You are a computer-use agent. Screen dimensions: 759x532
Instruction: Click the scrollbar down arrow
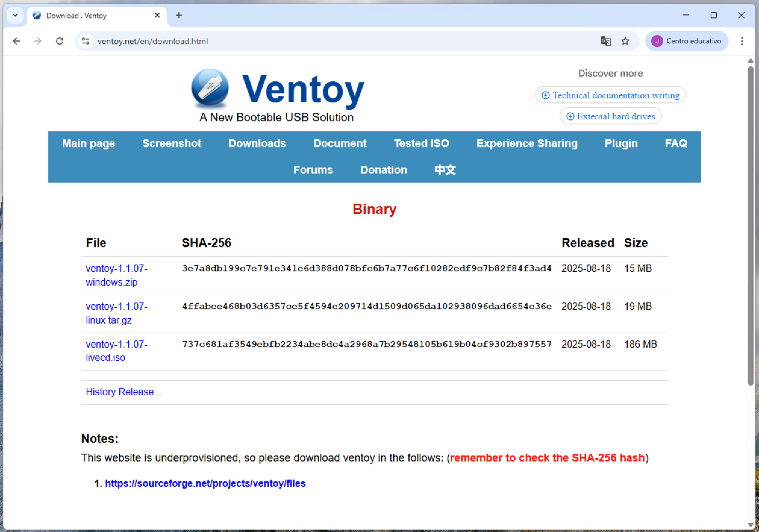750,525
